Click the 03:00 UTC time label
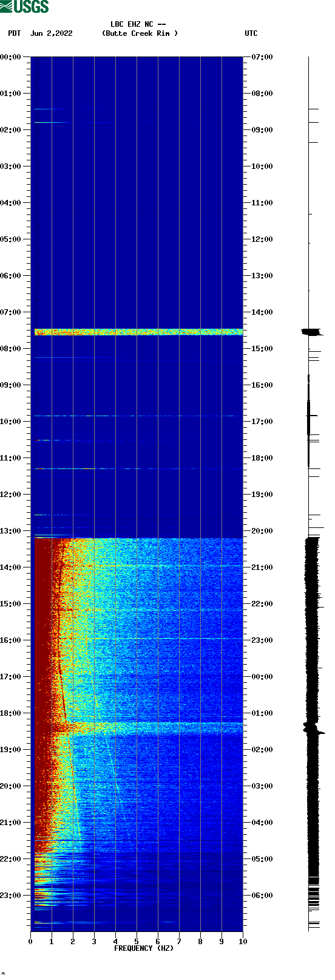 [262, 786]
